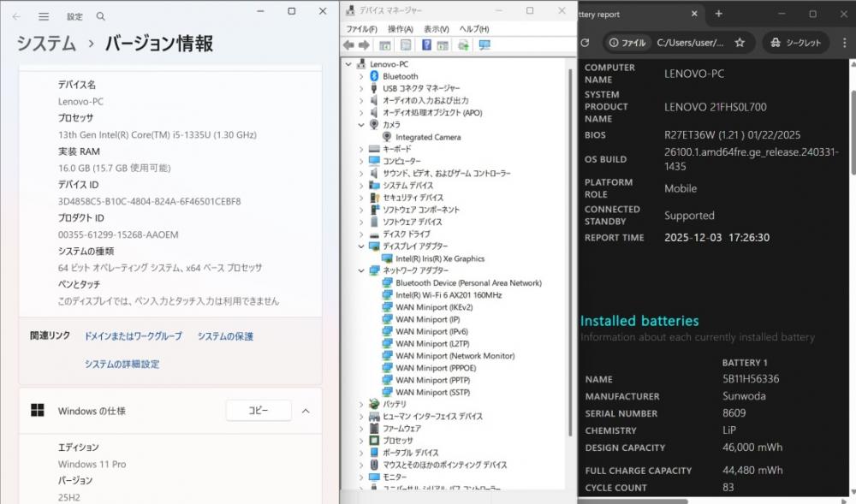Image resolution: width=856 pixels, height=504 pixels.
Task: Reload the battery report page
Action: click(x=585, y=43)
